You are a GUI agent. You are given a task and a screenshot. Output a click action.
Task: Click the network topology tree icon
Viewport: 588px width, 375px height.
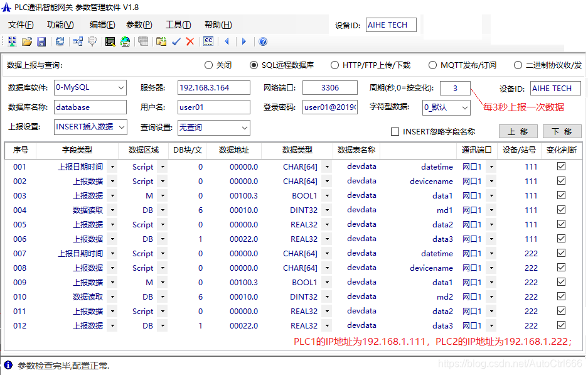point(78,41)
